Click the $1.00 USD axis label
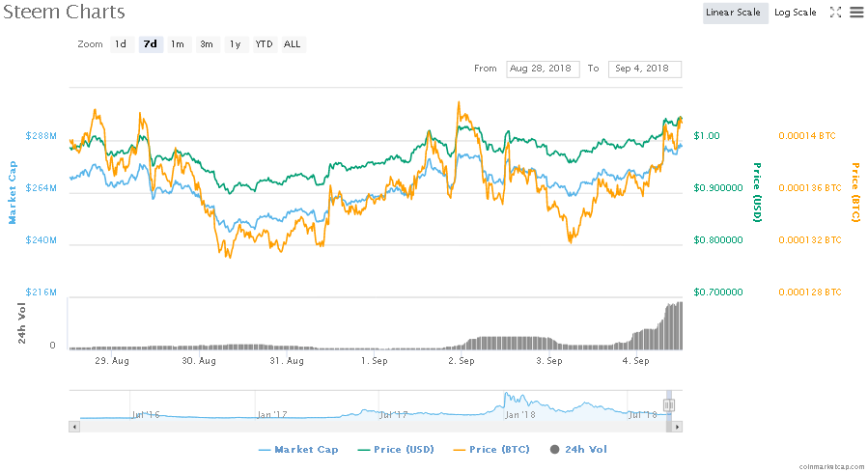This screenshot has height=473, width=868. tap(707, 135)
